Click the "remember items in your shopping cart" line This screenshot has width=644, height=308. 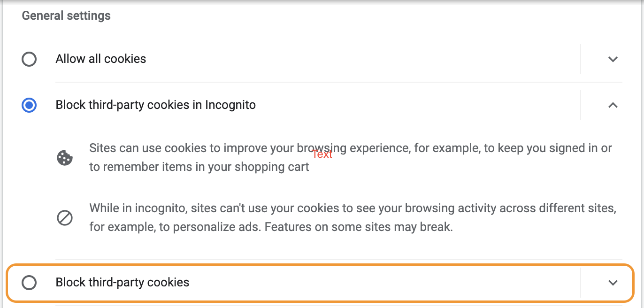point(206,167)
